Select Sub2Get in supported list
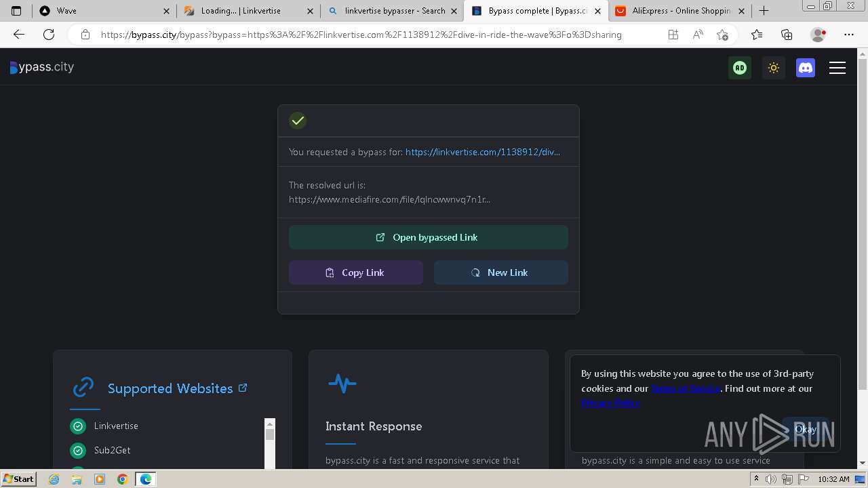 pos(112,450)
